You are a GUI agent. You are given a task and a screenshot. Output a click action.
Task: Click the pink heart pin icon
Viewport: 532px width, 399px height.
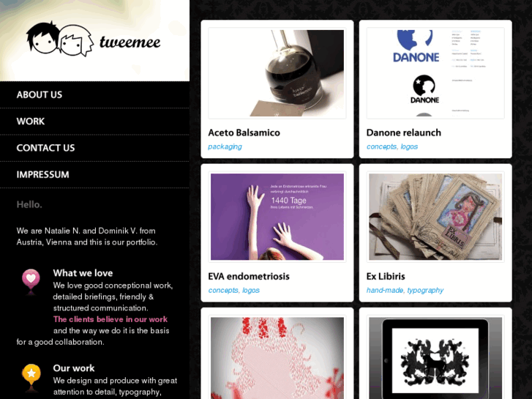coord(31,281)
